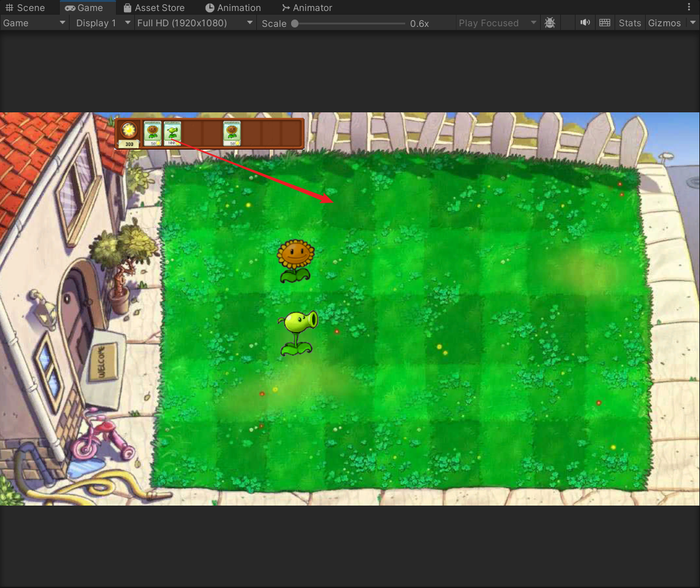Click the planted Sunflower on the lawn

pyautogui.click(x=296, y=261)
